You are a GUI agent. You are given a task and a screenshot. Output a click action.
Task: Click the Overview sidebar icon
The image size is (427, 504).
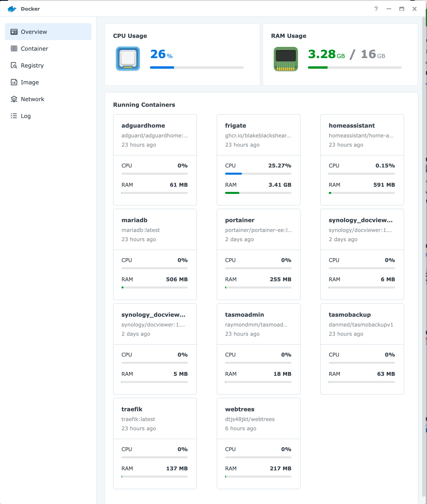(x=14, y=32)
